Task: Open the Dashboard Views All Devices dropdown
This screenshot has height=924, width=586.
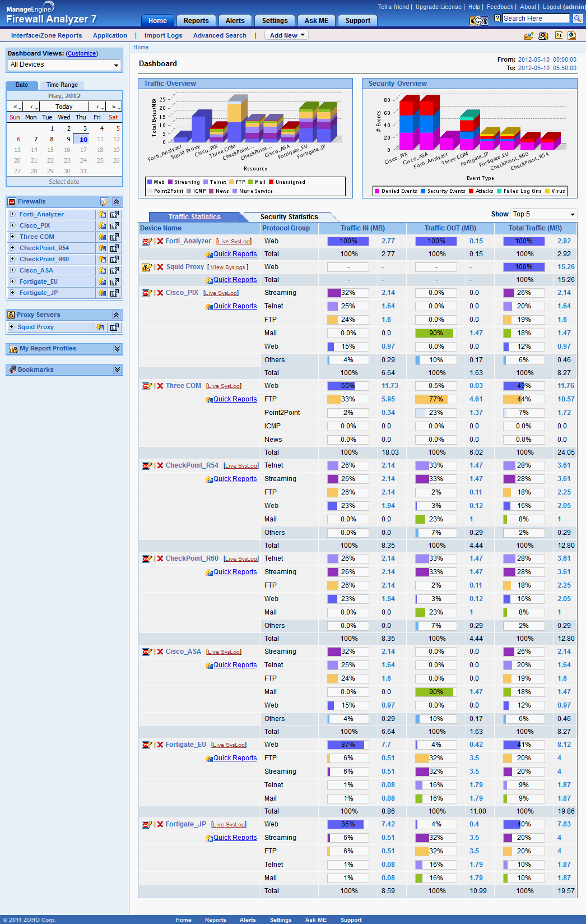Action: (64, 65)
